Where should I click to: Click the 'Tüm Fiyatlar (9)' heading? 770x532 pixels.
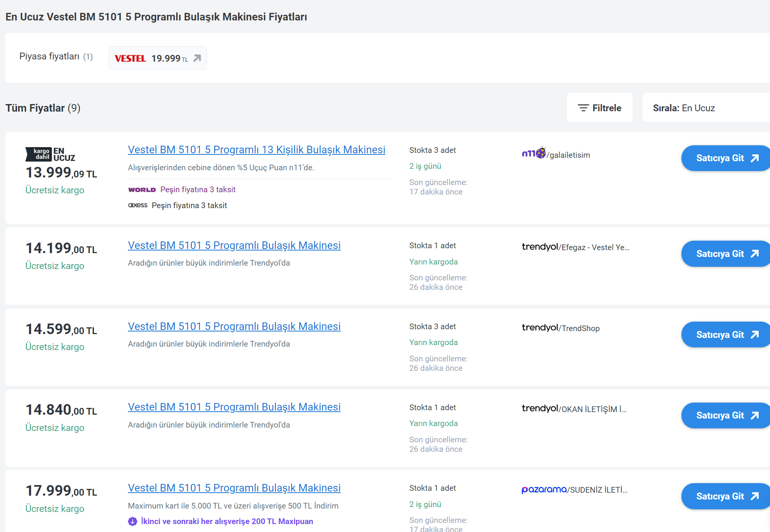(x=43, y=108)
